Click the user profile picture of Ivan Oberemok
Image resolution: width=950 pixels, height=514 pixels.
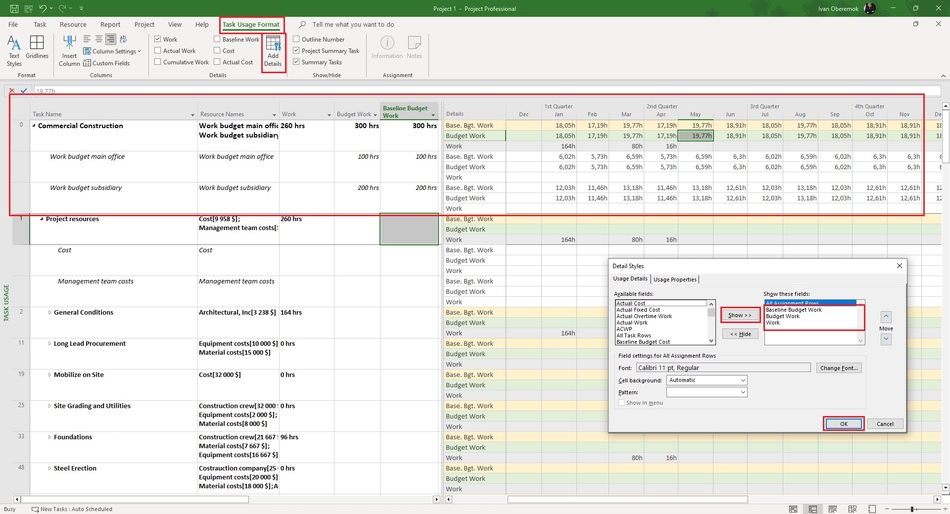tap(869, 8)
